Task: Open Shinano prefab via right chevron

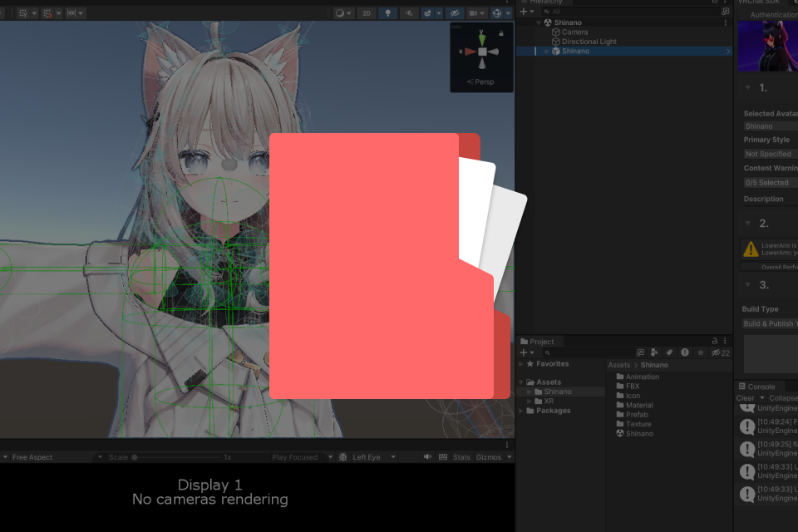Action: pyautogui.click(x=728, y=52)
